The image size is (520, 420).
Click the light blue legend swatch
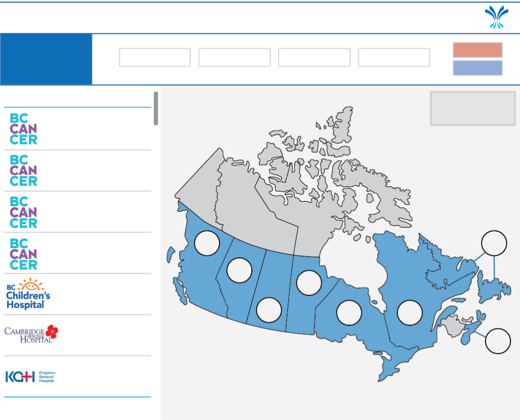pos(477,68)
